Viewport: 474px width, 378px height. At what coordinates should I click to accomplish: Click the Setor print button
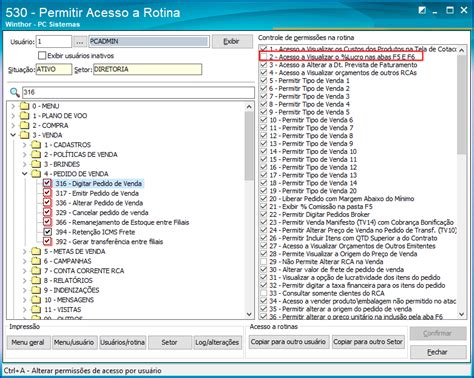click(x=169, y=342)
